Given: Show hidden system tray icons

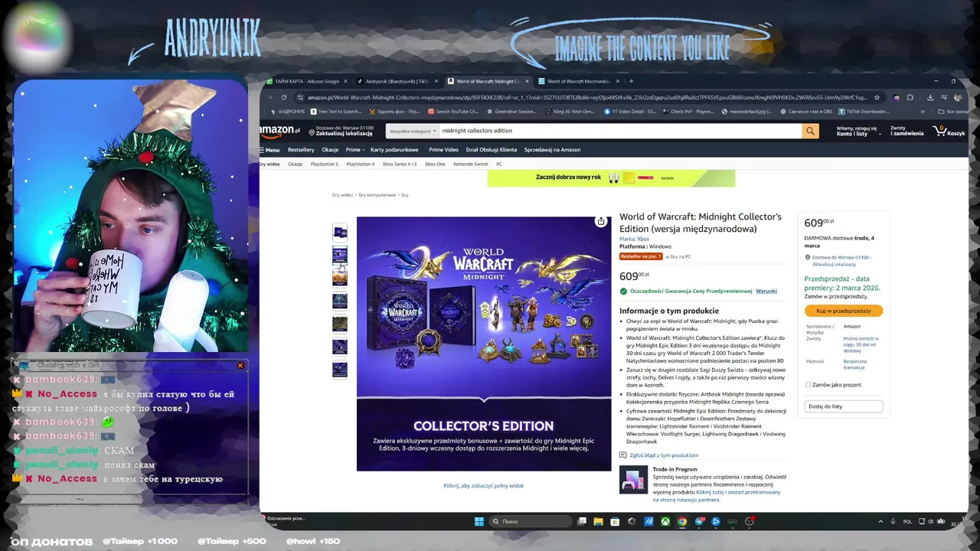Looking at the screenshot, I should click(880, 522).
